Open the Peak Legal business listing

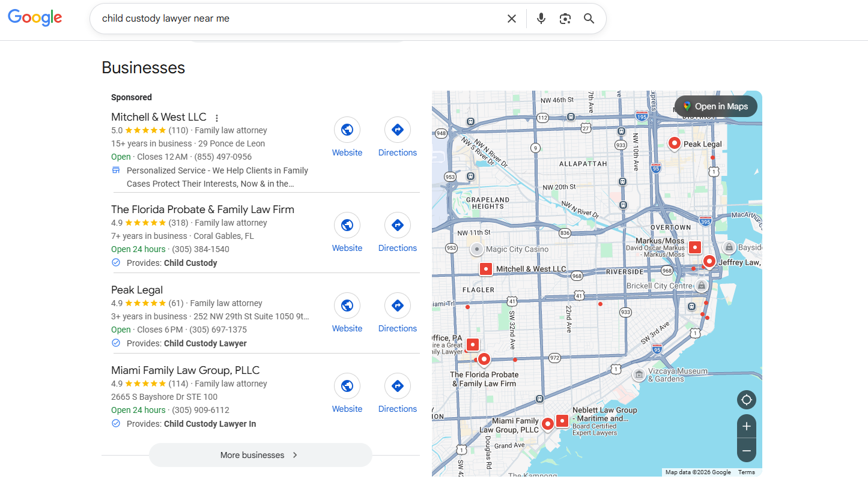(x=137, y=290)
